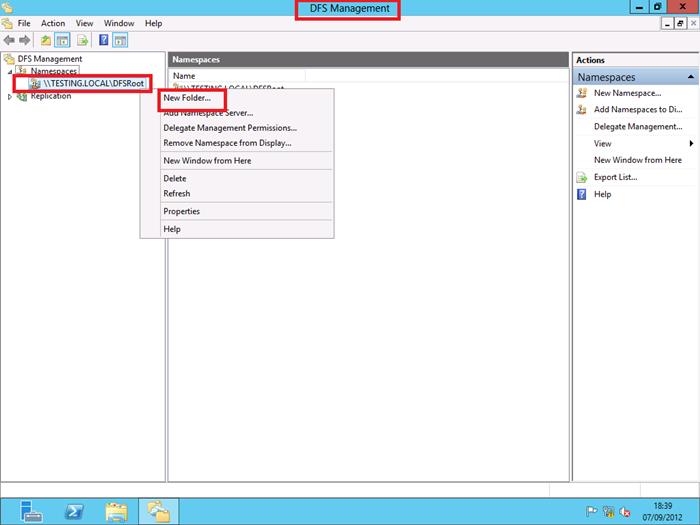Click the blue Help toolbar icon

(x=104, y=40)
